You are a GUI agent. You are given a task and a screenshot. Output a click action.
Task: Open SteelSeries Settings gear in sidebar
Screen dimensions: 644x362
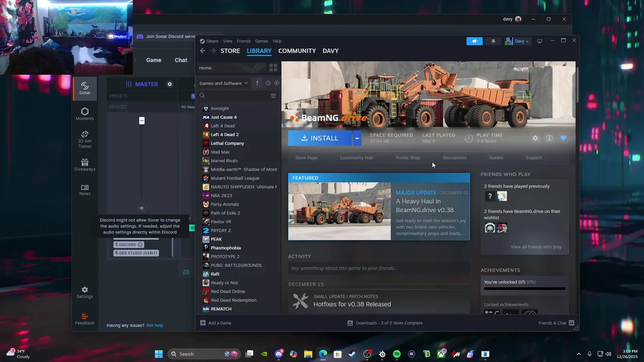coord(85,293)
